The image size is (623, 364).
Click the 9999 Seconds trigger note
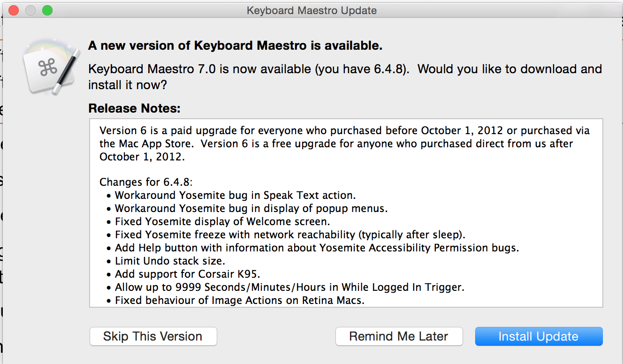[x=289, y=287]
